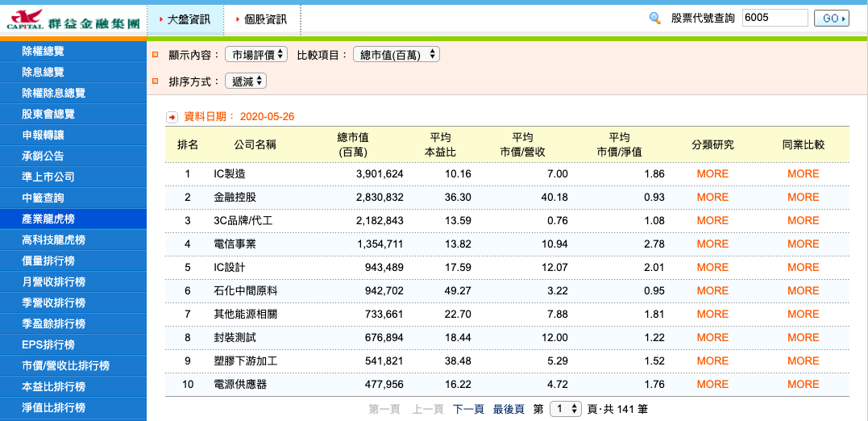Screen dimensions: 868x421
Task: Select 本益比排行榜 in sidebar
Action: 73,386
